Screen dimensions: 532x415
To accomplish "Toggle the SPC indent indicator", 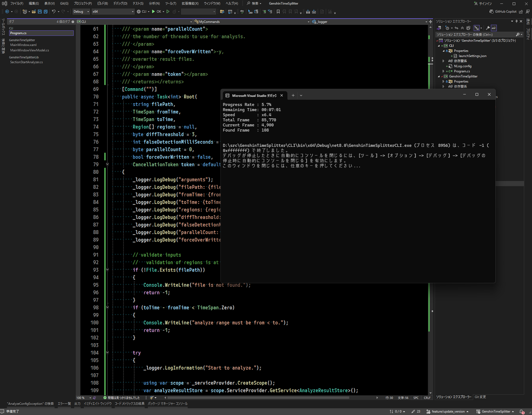I will [416, 398].
